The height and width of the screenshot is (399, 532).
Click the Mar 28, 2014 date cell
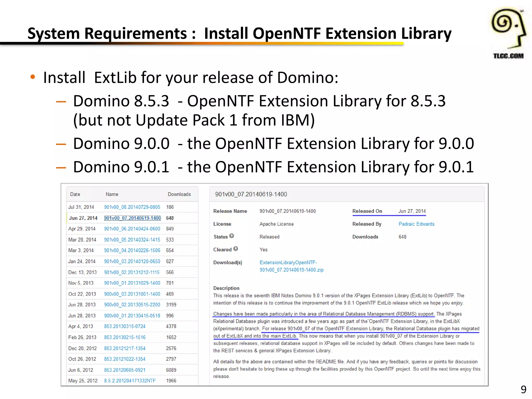pyautogui.click(x=82, y=240)
